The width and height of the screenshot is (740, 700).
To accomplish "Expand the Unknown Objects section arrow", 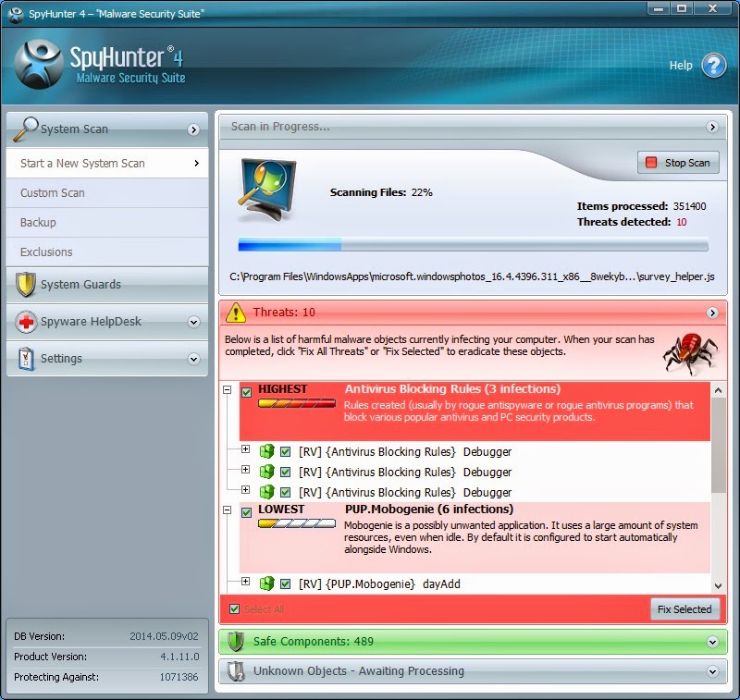I will (x=712, y=671).
